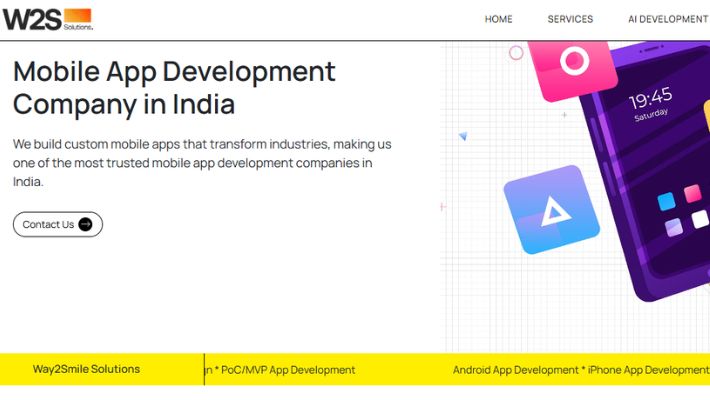Click the Contact Us button
This screenshot has height=400, width=710.
[x=58, y=224]
